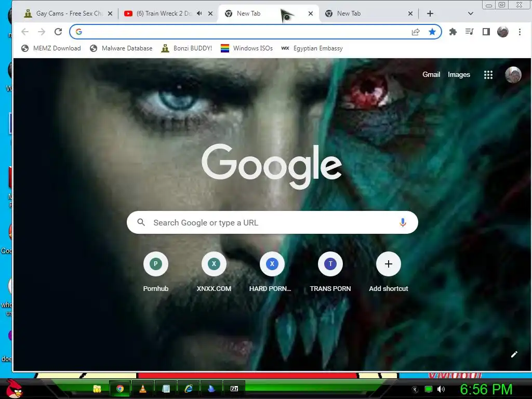
Task: Open the Notepad taskbar icon
Action: 166,389
